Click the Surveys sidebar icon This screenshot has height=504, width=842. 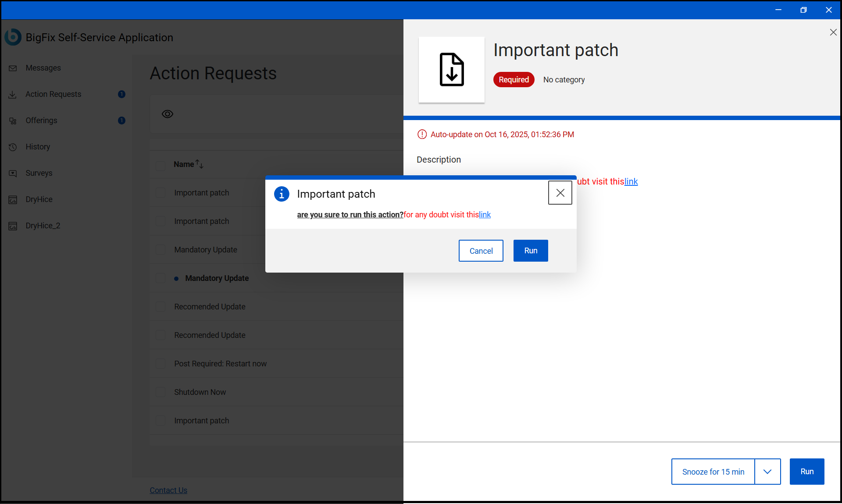13,174
